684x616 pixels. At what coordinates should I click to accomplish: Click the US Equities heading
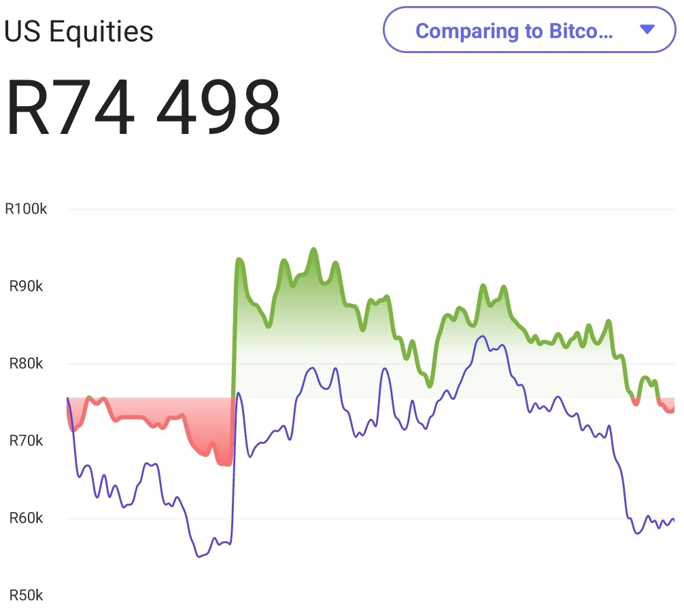[x=80, y=31]
